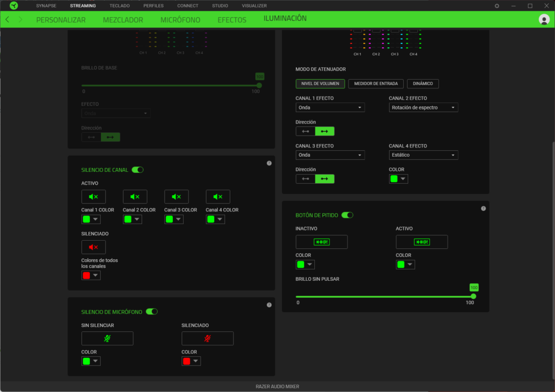The width and height of the screenshot is (555, 392).
Task: Click the Brillo Sin Pulsar slider handle
Action: tap(474, 296)
